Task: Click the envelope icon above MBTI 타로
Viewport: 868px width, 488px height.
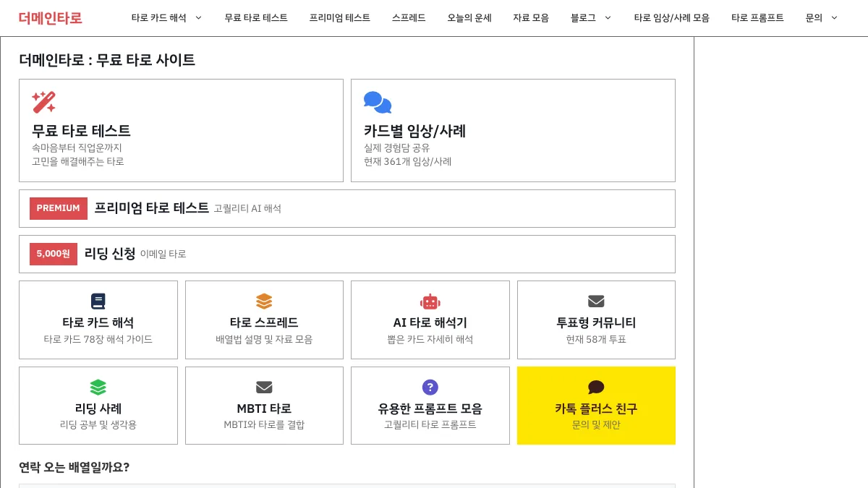Action: (264, 388)
